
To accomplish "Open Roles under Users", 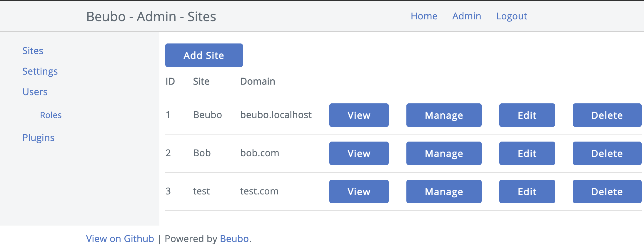I will pyautogui.click(x=51, y=115).
